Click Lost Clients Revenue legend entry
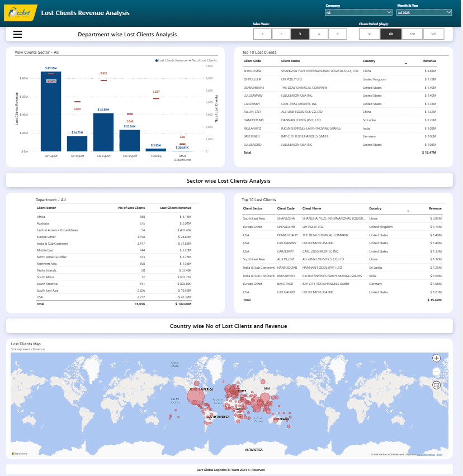The image size is (463, 476). click(171, 60)
